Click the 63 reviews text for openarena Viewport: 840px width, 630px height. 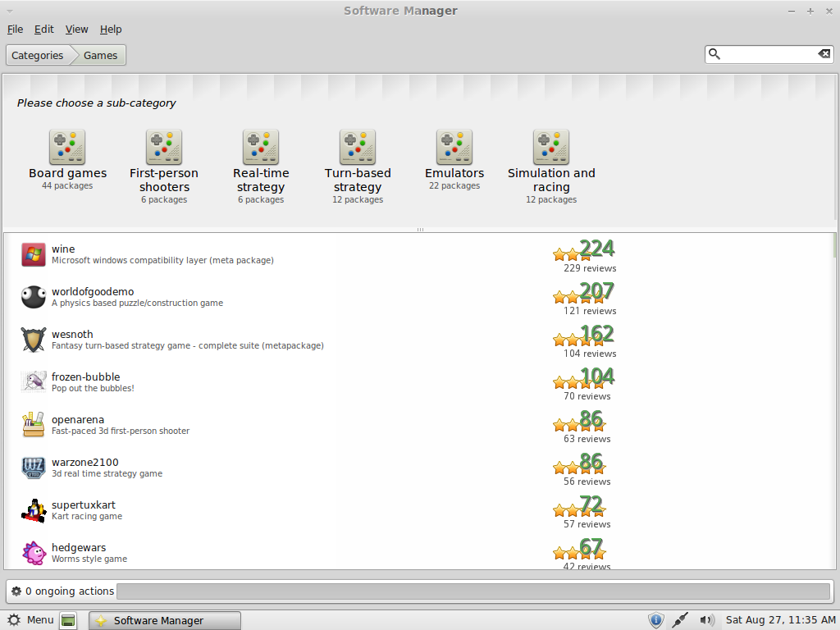point(587,439)
